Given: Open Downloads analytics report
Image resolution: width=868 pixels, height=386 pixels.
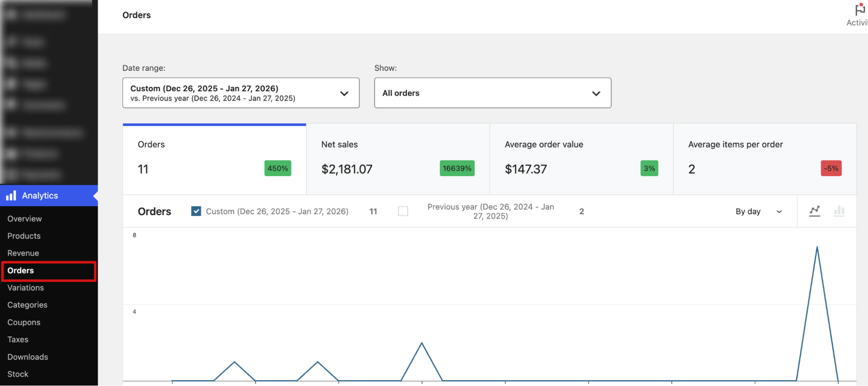Looking at the screenshot, I should coord(28,357).
